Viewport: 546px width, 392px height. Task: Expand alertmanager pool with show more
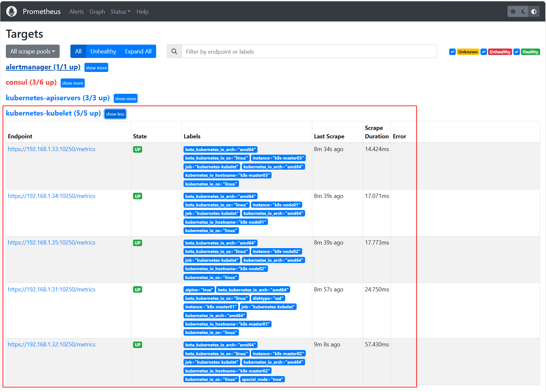tap(96, 68)
